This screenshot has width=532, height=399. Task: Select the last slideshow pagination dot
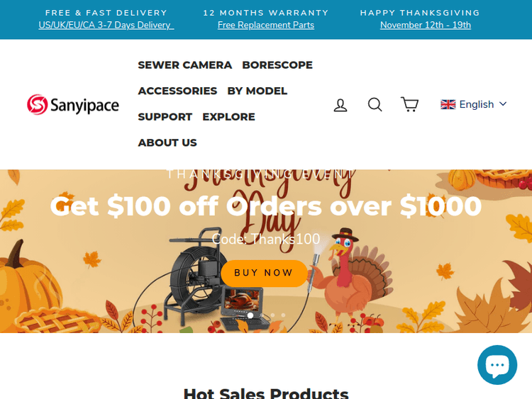click(x=283, y=315)
